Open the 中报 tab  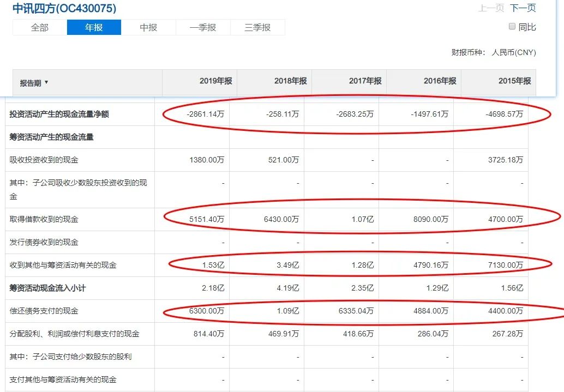click(x=148, y=27)
